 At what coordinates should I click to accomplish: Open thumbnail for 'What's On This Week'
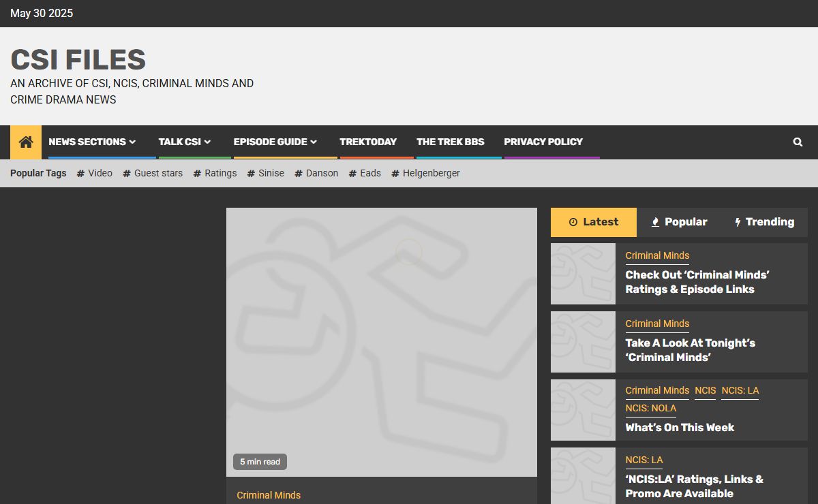tap(583, 410)
